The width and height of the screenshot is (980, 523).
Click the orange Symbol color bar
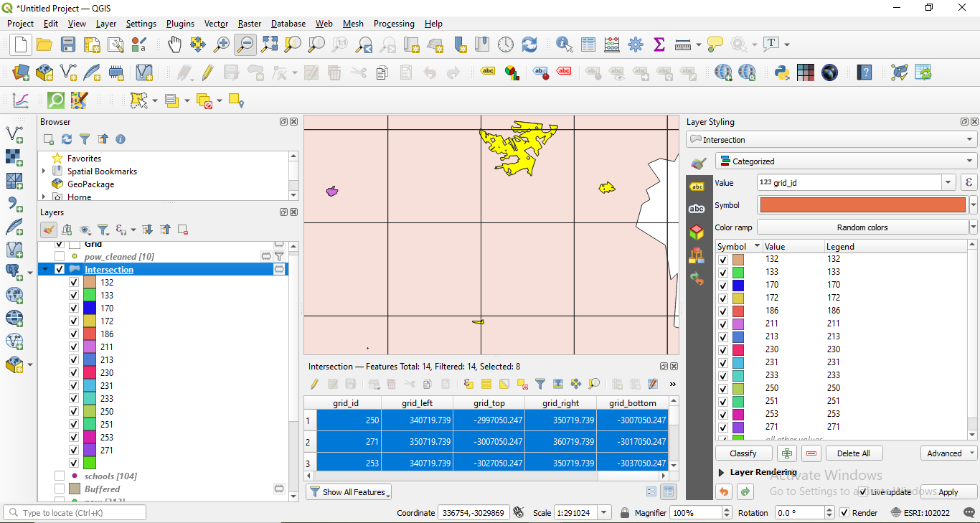[863, 205]
